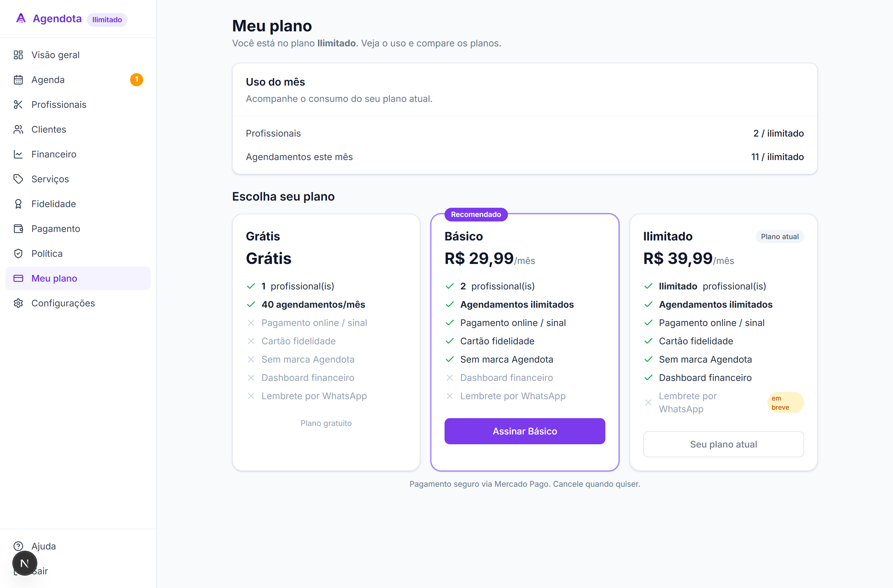The height and width of the screenshot is (588, 893).
Task: Open the Meu plano menu item
Action: 78,278
